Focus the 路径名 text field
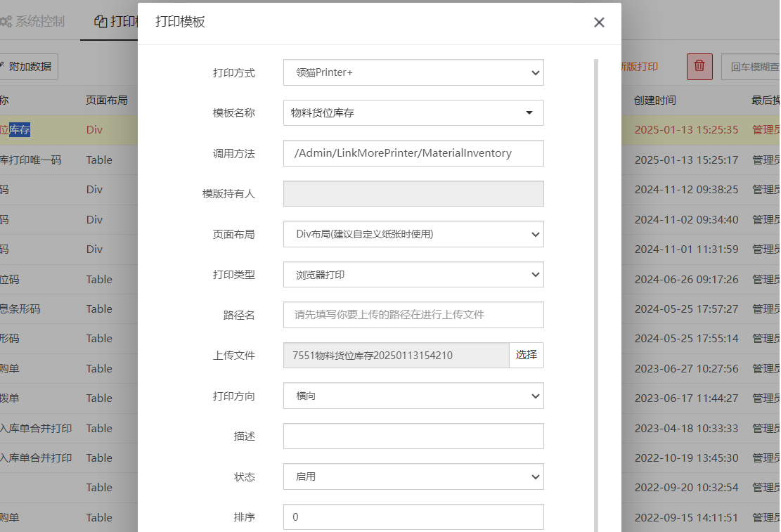The image size is (781, 532). point(413,315)
